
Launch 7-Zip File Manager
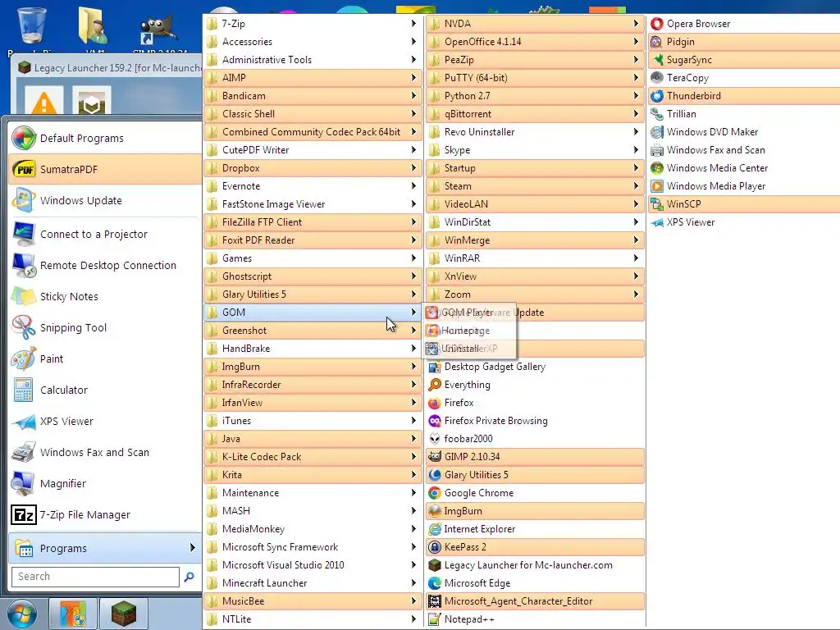(x=105, y=515)
